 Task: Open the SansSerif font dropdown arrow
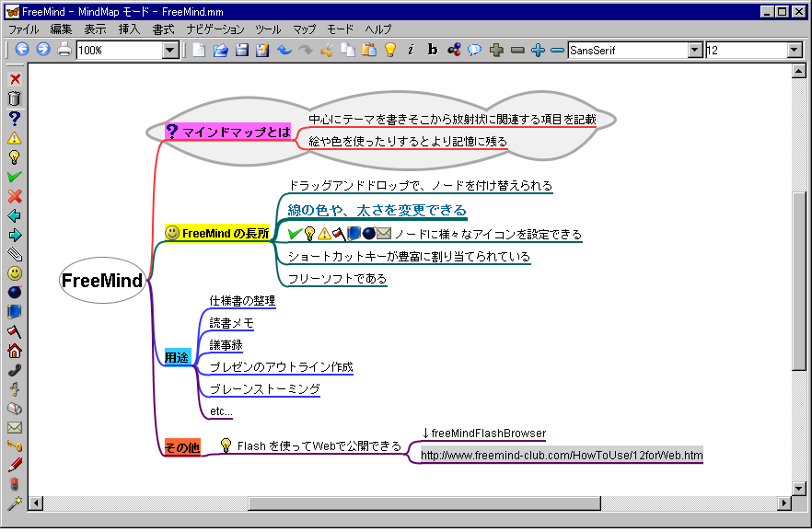tap(695, 51)
